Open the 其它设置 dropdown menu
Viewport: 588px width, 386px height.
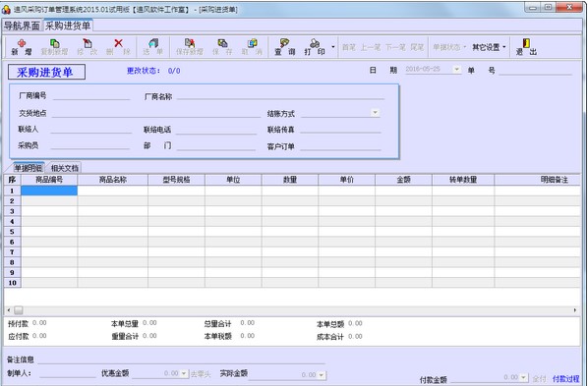click(x=489, y=47)
